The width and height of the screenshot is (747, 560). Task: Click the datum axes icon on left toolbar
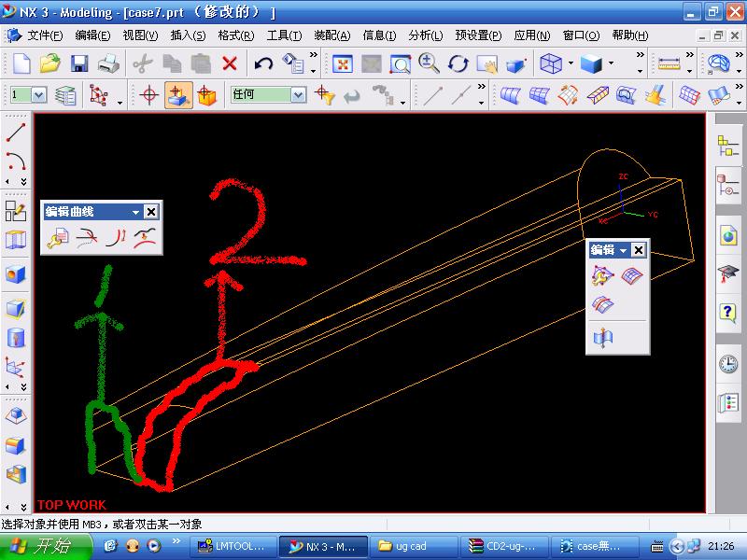pyautogui.click(x=16, y=367)
